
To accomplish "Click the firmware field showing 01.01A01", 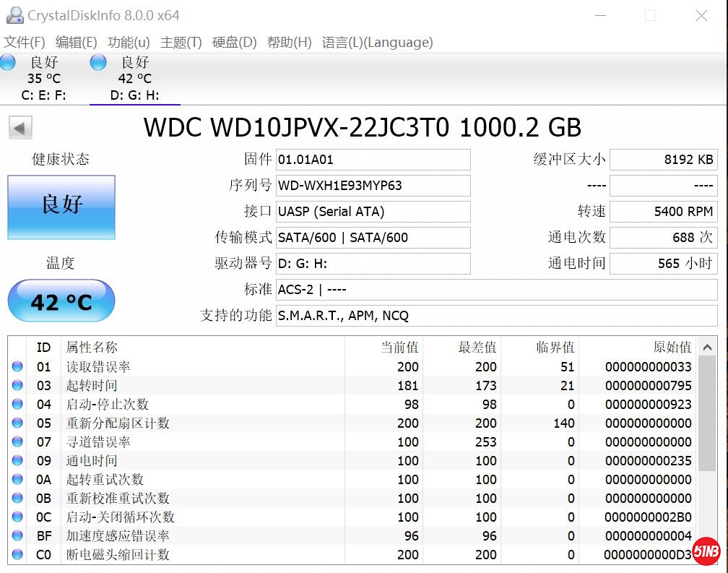I will click(373, 160).
